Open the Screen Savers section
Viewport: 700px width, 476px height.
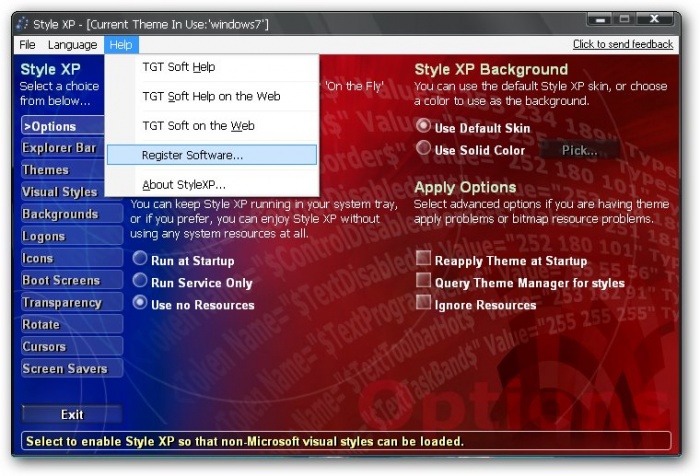coord(72,368)
